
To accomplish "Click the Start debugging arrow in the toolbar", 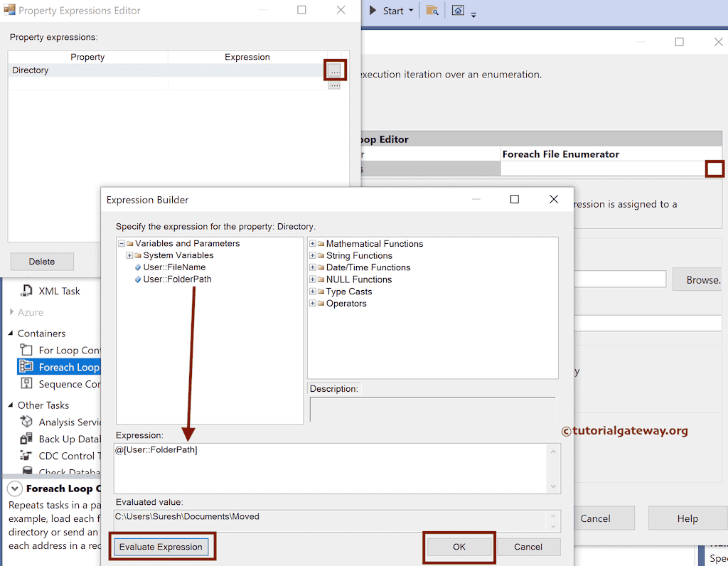I will pos(373,10).
